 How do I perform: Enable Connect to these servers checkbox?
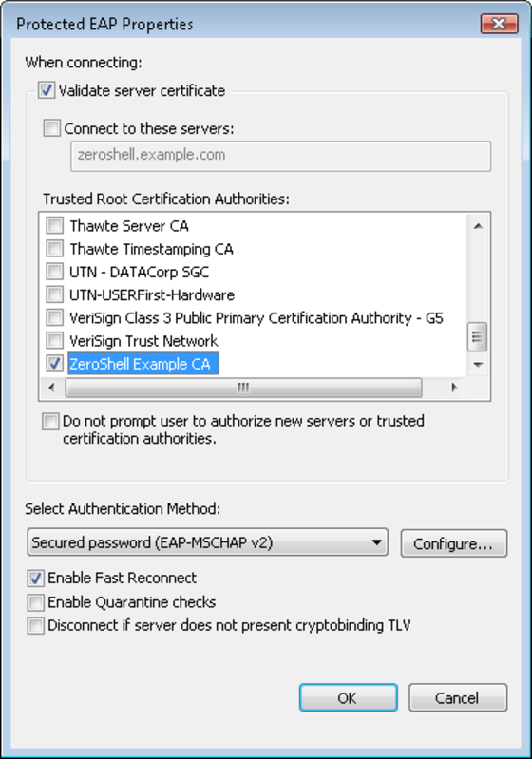click(52, 128)
